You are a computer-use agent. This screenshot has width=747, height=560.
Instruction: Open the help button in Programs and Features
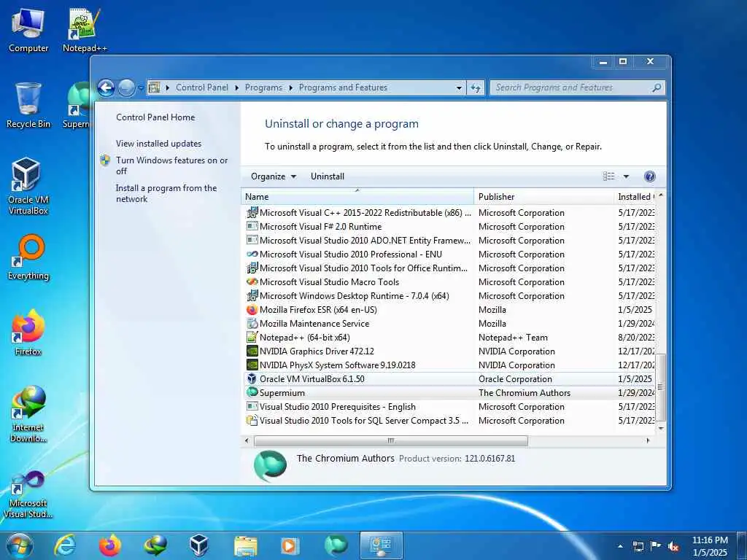coord(650,176)
